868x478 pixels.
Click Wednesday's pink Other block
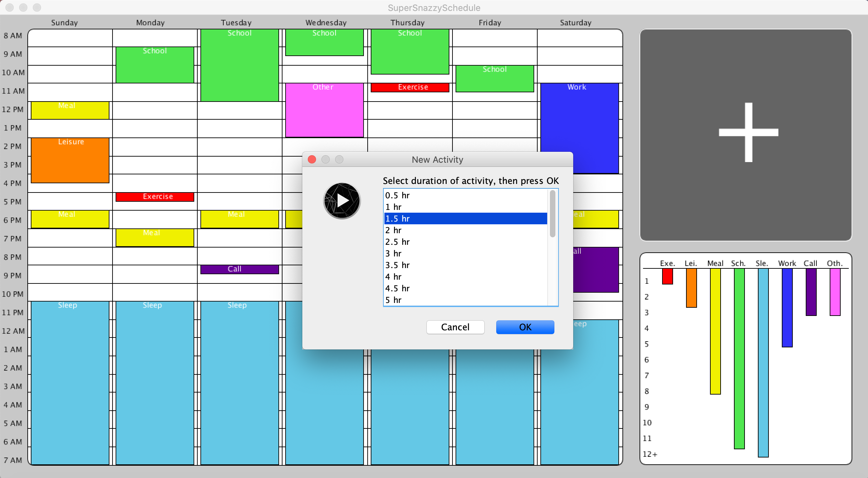[324, 110]
